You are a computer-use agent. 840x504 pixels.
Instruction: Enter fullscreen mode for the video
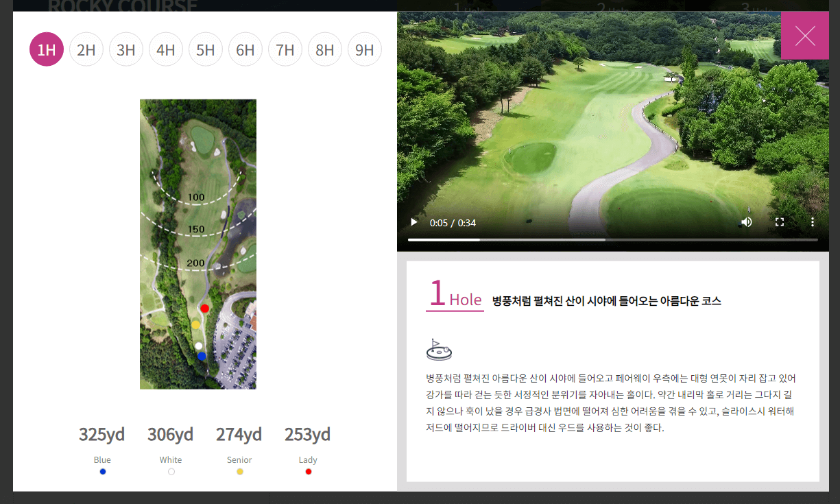pyautogui.click(x=779, y=222)
